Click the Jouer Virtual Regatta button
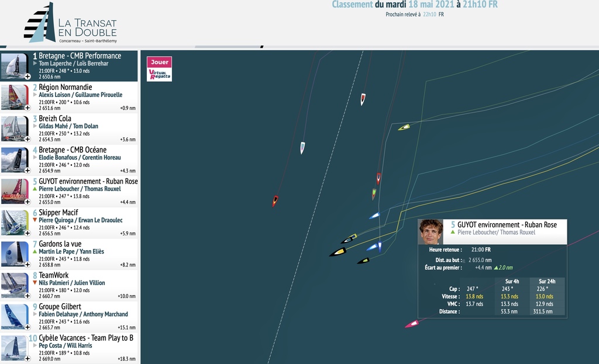Screen dimensions: 599x364 (x=159, y=69)
